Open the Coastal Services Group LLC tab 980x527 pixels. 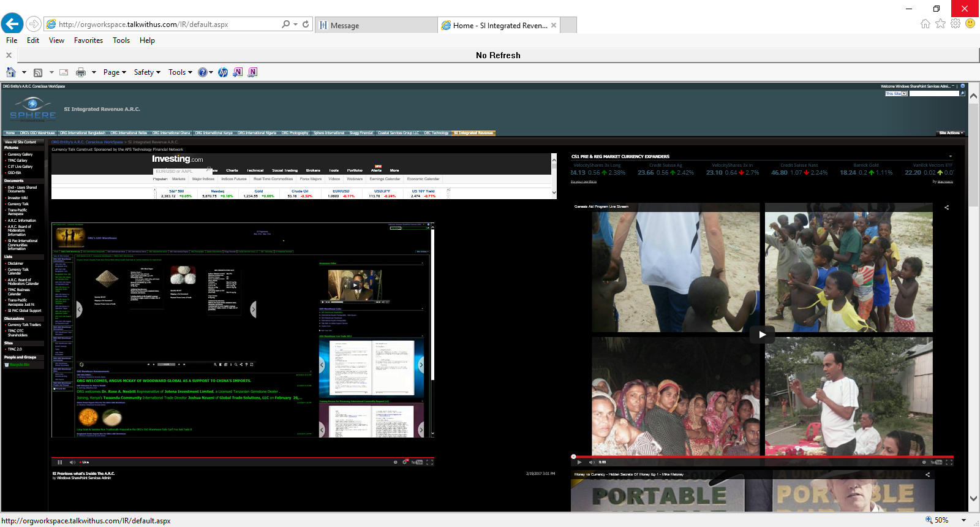pyautogui.click(x=398, y=133)
